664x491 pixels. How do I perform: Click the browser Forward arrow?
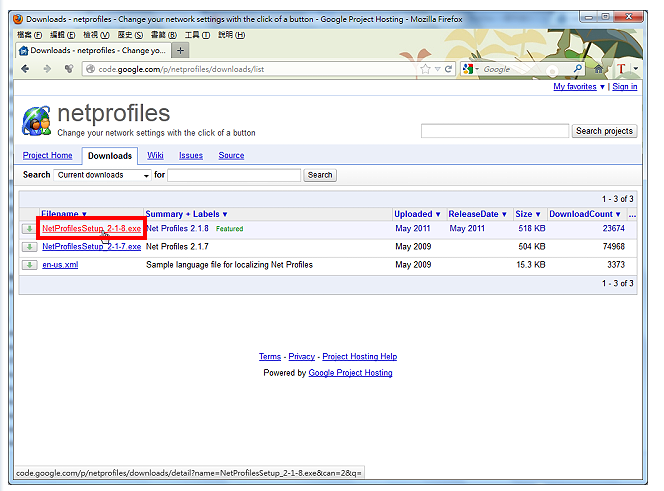[47, 69]
